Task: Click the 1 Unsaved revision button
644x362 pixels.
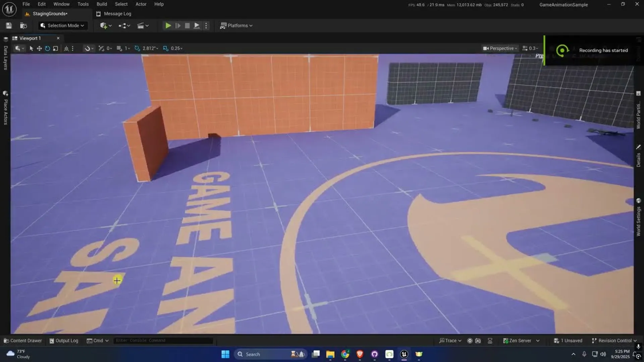Action: tap(568, 341)
